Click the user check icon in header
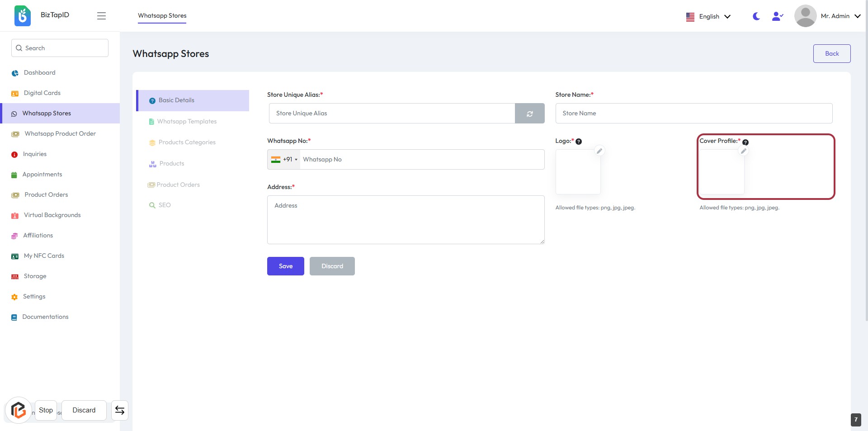868x431 pixels. (777, 16)
